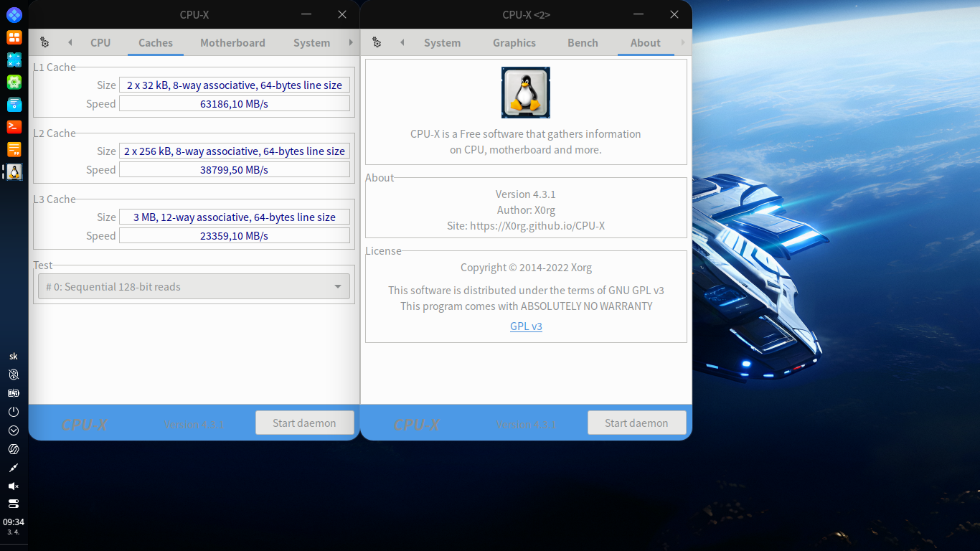The width and height of the screenshot is (980, 551).
Task: Click the Version 4.3.1 text in About
Action: tap(526, 194)
